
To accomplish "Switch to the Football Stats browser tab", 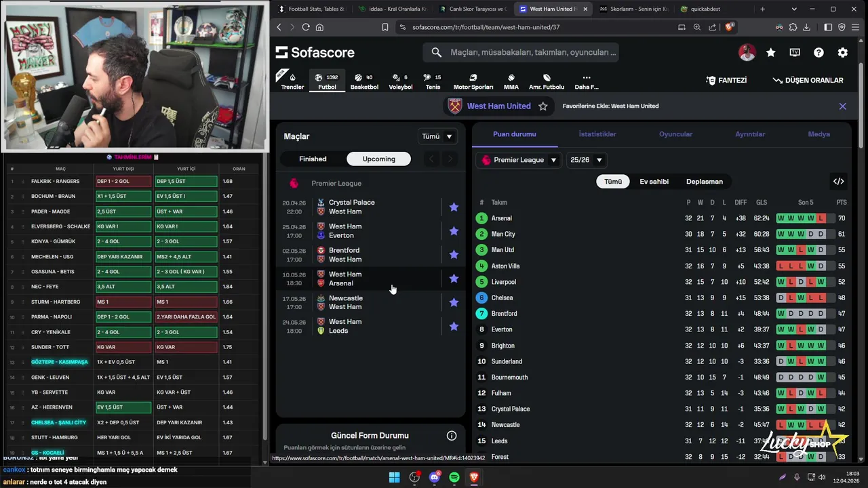I will coord(311,9).
